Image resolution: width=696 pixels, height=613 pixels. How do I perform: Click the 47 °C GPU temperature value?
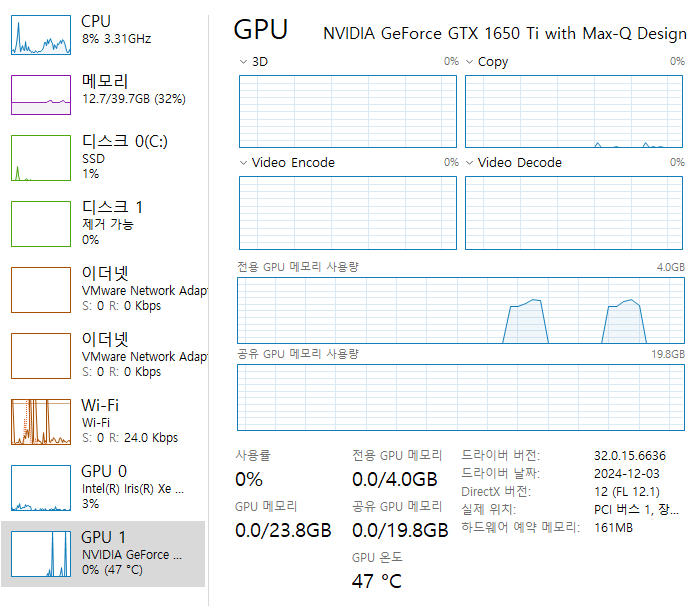coord(376,581)
